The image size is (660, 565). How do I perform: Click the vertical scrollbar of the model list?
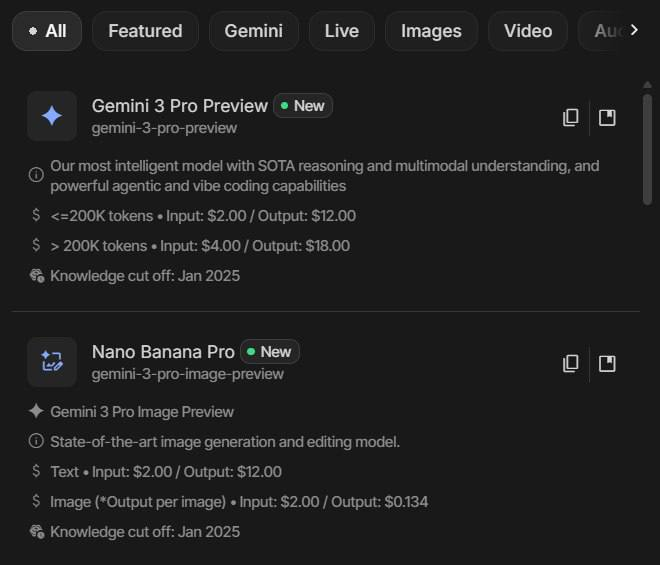pos(647,150)
